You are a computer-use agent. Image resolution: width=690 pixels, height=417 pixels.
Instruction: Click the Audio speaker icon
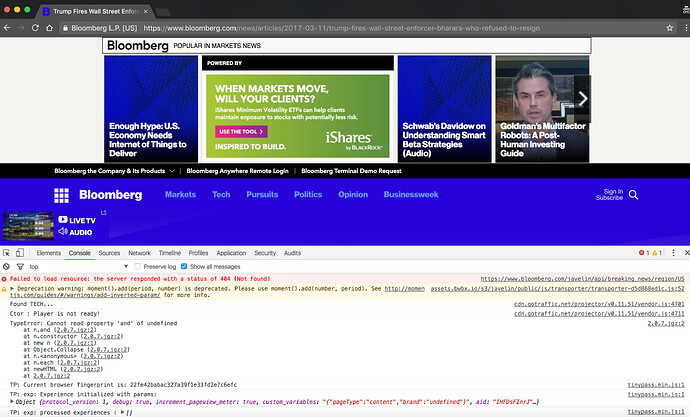pyautogui.click(x=63, y=231)
